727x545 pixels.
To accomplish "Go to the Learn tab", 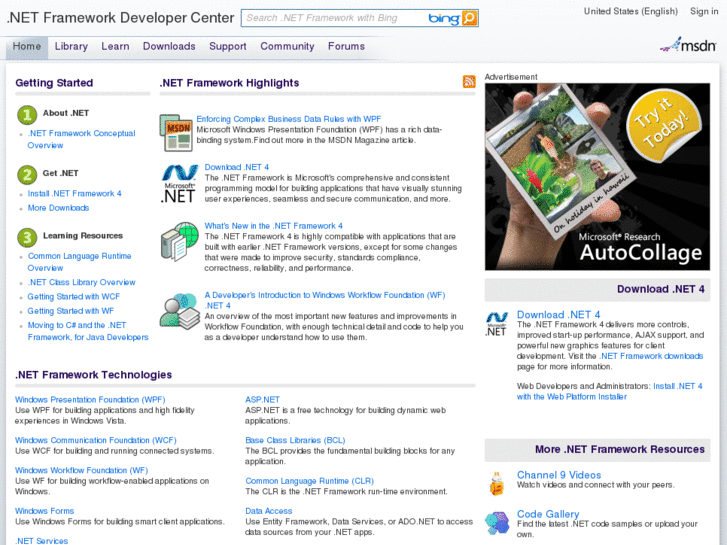I will click(x=115, y=46).
